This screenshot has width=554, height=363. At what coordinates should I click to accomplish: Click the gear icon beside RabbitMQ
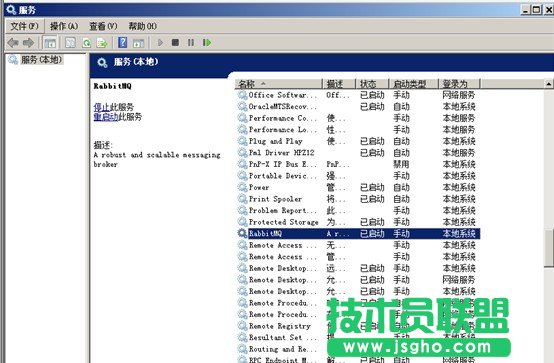tap(242, 234)
